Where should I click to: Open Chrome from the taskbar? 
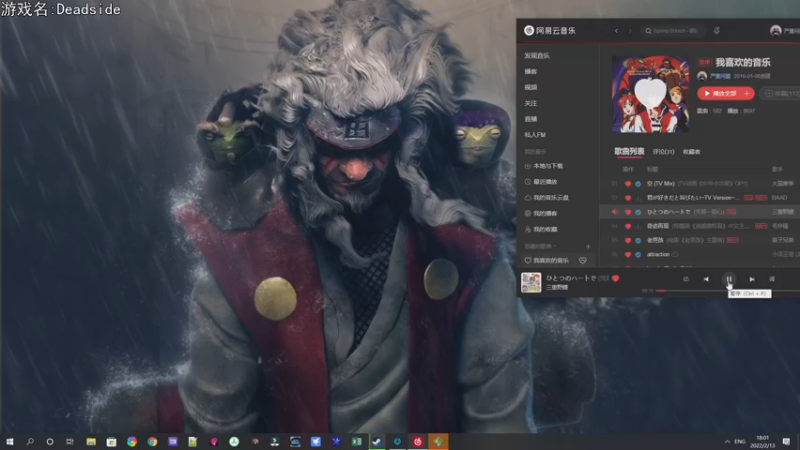152,441
